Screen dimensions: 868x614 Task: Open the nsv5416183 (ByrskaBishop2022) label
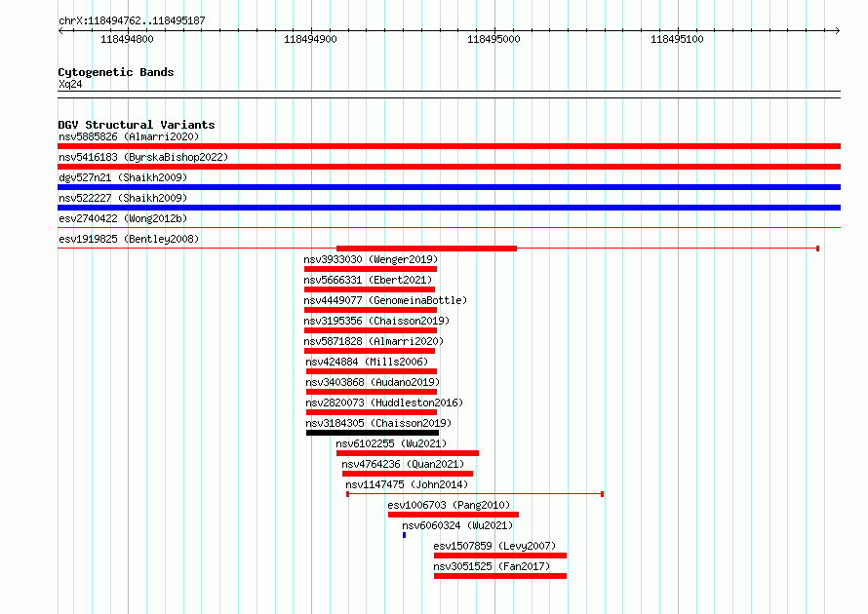[x=143, y=157]
